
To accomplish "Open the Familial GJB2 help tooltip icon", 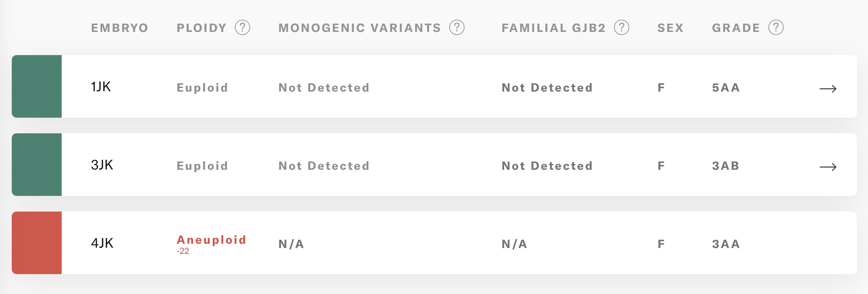I will point(621,28).
